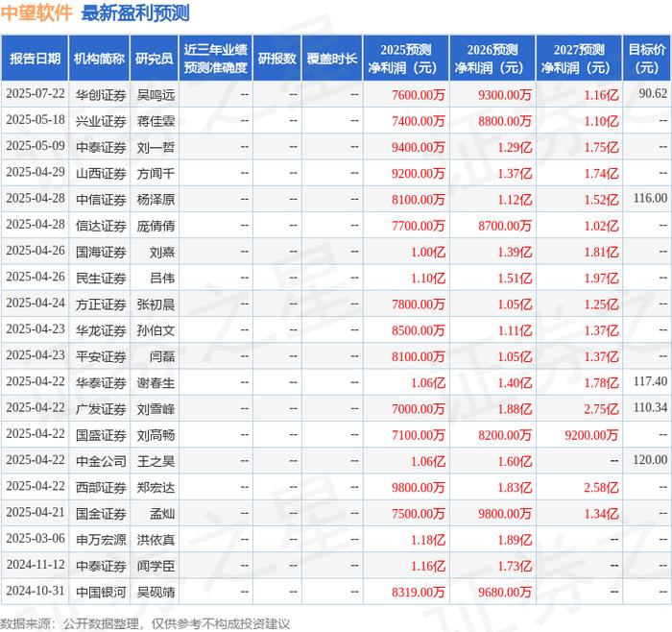Viewport: 672px width, 632px height.
Task: Select the 研究员 column header
Action: (x=155, y=59)
